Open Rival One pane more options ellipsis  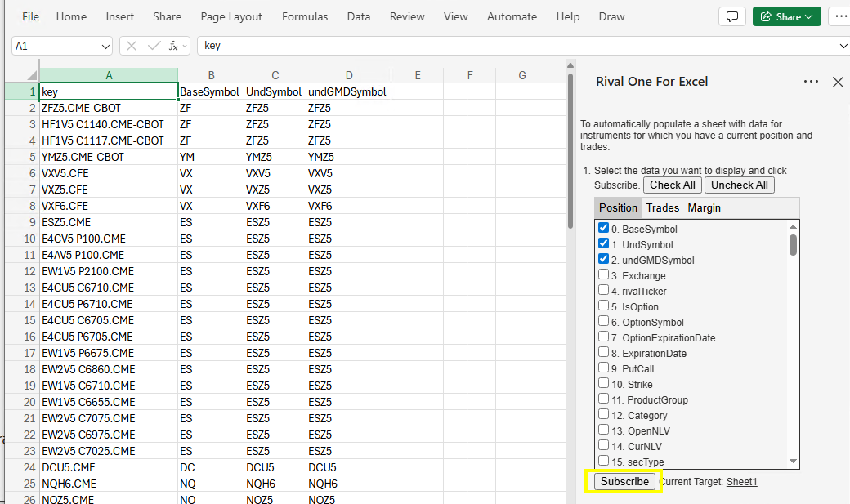[811, 82]
